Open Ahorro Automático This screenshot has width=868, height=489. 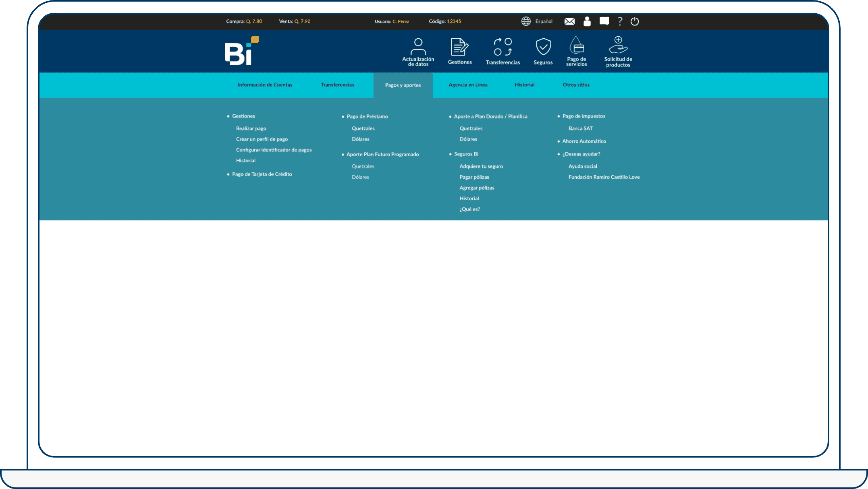click(584, 141)
